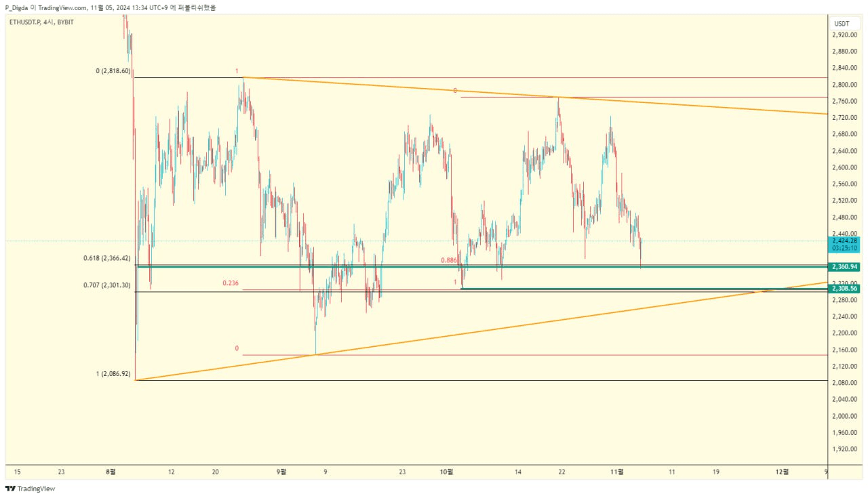Click the 2,800.00 price axis label

tap(846, 85)
